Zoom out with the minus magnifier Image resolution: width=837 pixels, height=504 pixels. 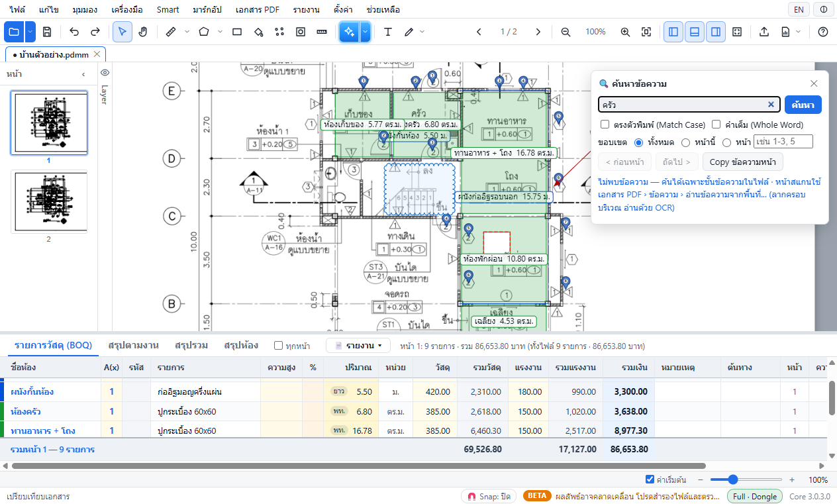[566, 32]
